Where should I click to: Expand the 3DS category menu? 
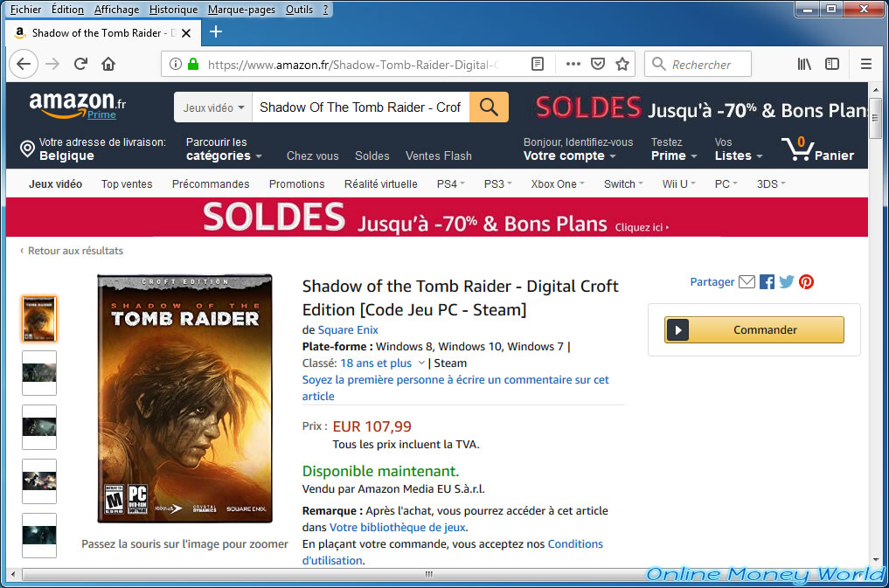coord(771,184)
